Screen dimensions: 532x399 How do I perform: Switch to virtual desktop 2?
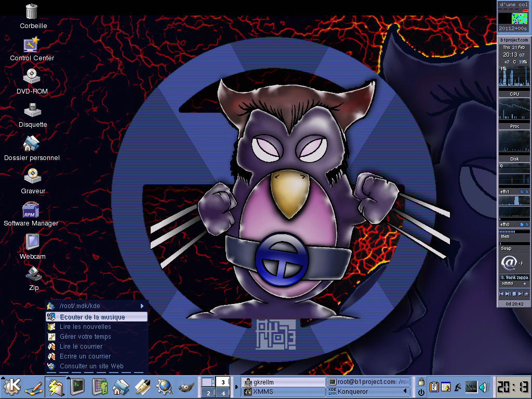208,393
